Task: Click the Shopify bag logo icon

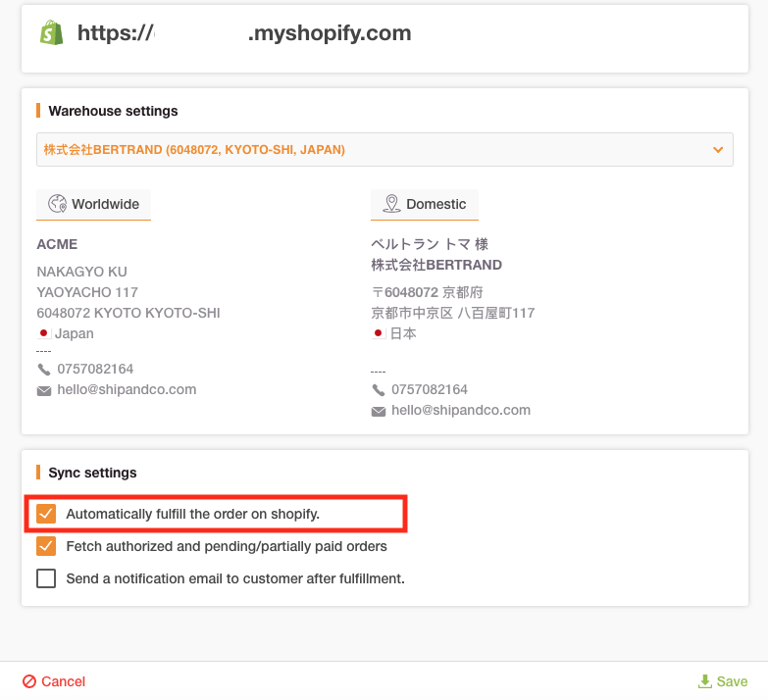Action: point(51,32)
